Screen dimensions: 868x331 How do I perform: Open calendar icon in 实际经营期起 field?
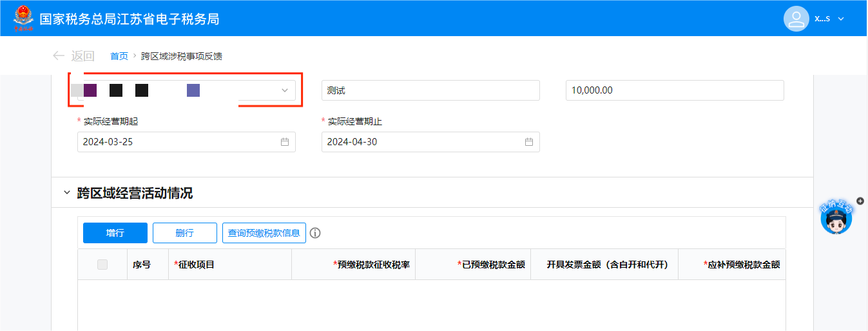pyautogui.click(x=284, y=142)
